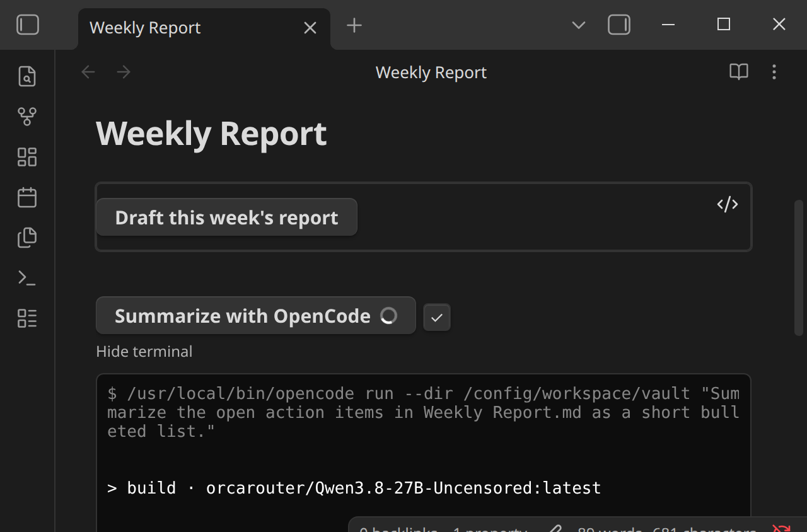
Task: Toggle the right sidebar panel
Action: [619, 25]
